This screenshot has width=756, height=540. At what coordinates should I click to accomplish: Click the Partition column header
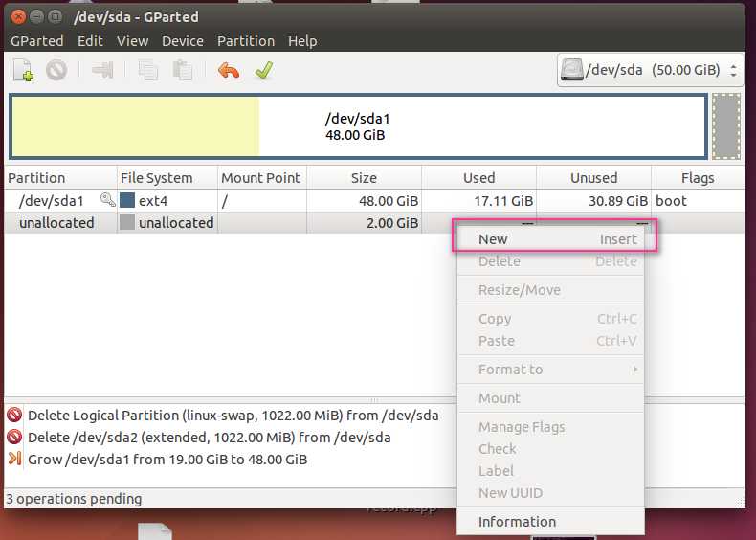(60, 178)
